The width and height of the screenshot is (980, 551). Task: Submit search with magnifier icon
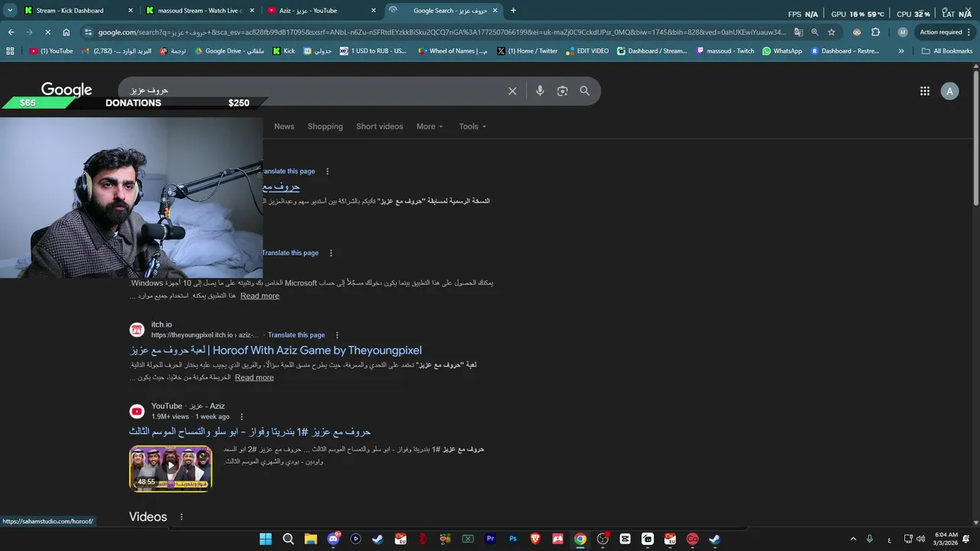(x=585, y=91)
